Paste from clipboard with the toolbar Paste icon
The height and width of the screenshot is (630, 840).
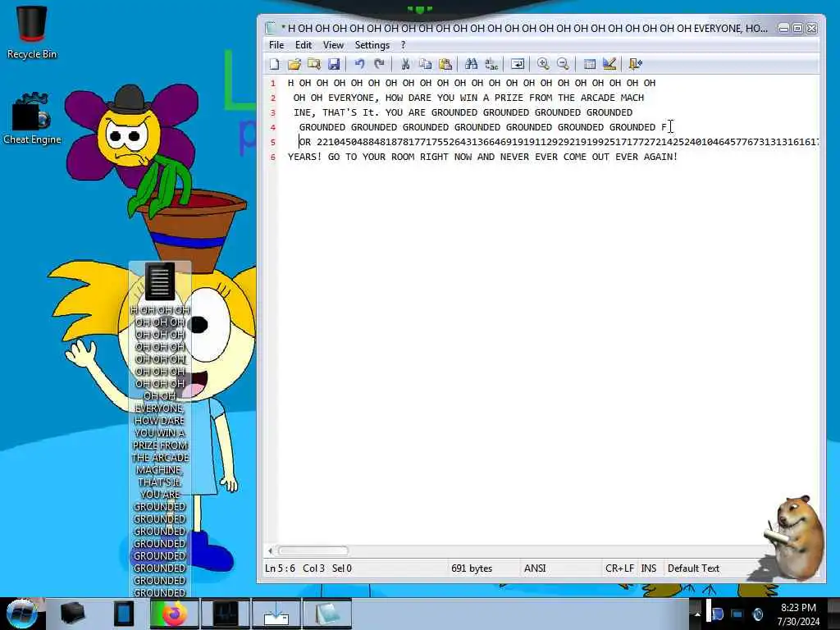tap(445, 64)
